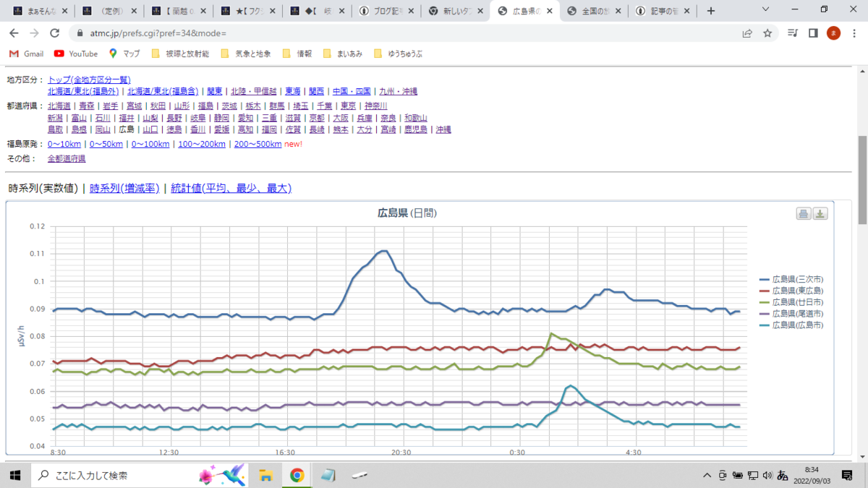Click the chart download export icon
The height and width of the screenshot is (488, 868).
(x=820, y=213)
